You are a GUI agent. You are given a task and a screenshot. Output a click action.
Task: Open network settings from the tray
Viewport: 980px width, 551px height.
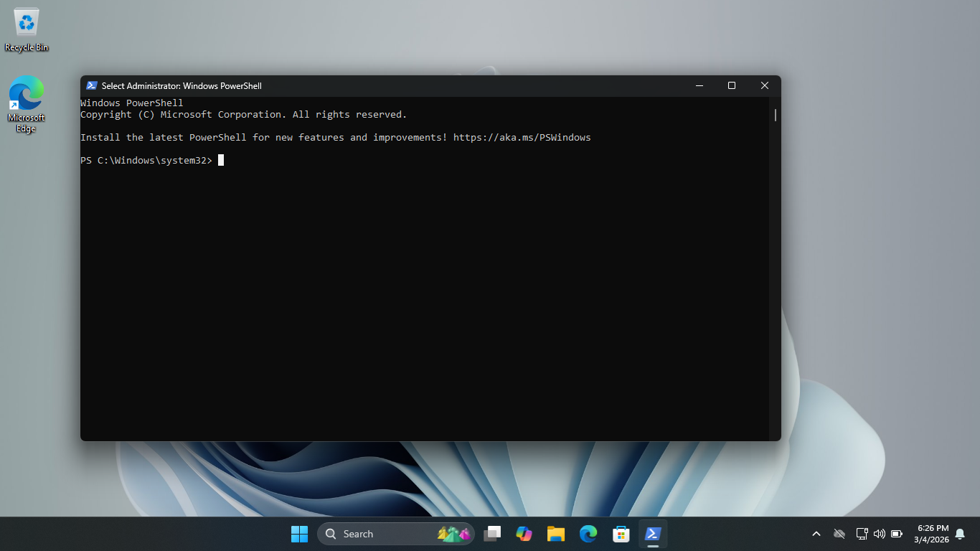862,534
